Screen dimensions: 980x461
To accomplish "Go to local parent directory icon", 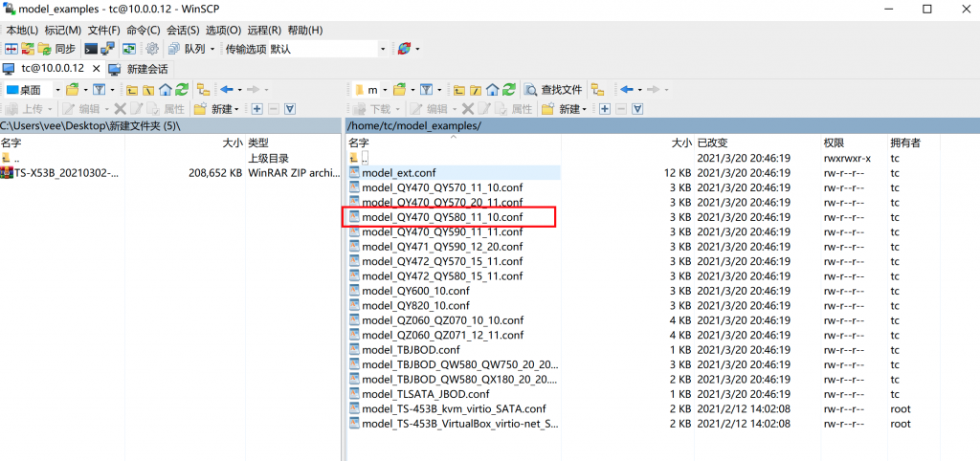I will tap(132, 90).
